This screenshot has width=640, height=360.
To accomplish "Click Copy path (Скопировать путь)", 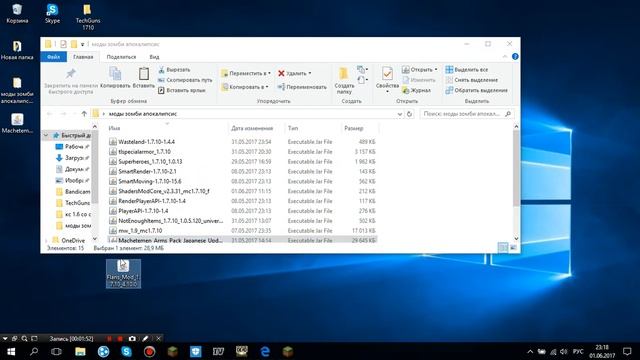I will click(x=185, y=80).
